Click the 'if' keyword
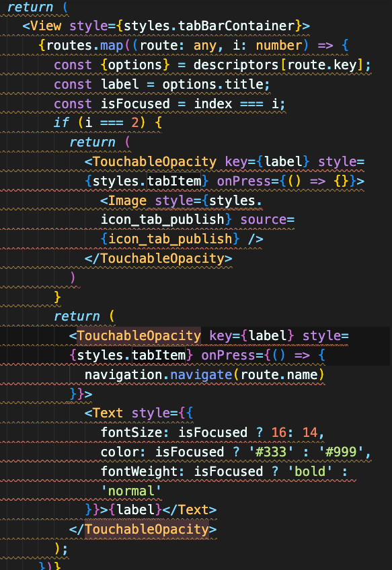Screen dimensions: 392x570 [x=61, y=122]
